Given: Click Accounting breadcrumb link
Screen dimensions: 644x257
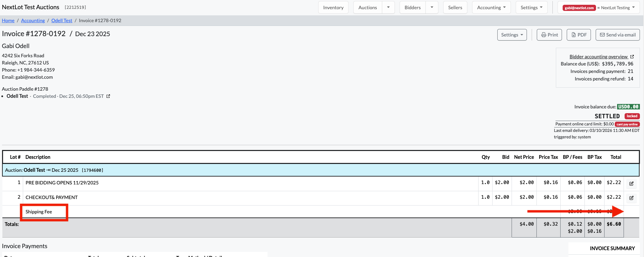Looking at the screenshot, I should tap(33, 20).
